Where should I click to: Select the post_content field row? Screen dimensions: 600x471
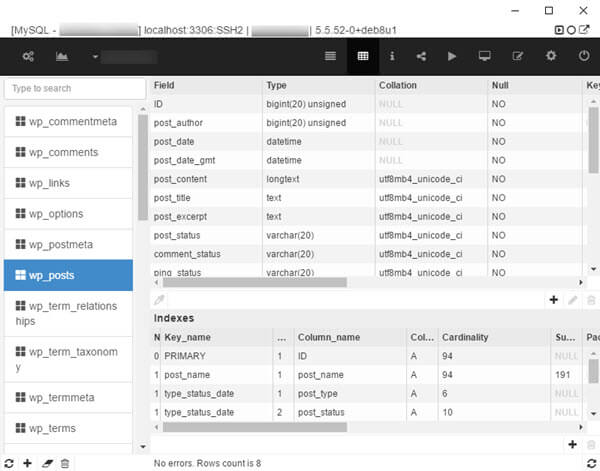[x=367, y=179]
